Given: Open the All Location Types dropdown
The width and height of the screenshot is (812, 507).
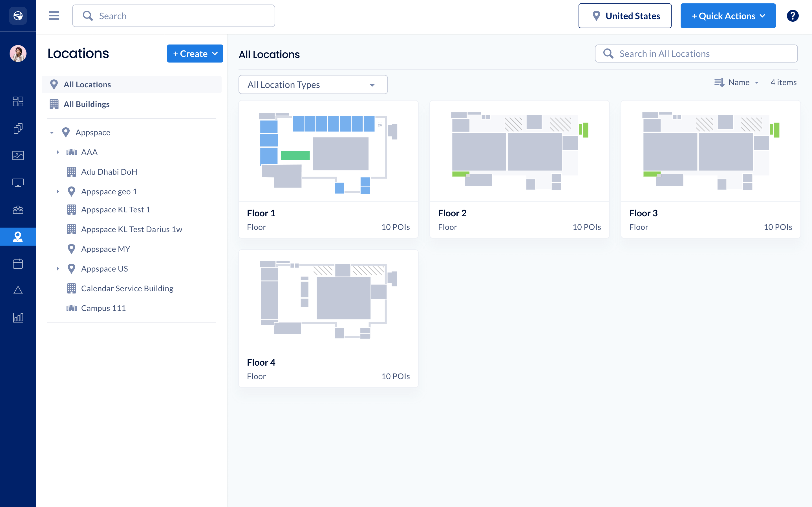Looking at the screenshot, I should (x=313, y=85).
